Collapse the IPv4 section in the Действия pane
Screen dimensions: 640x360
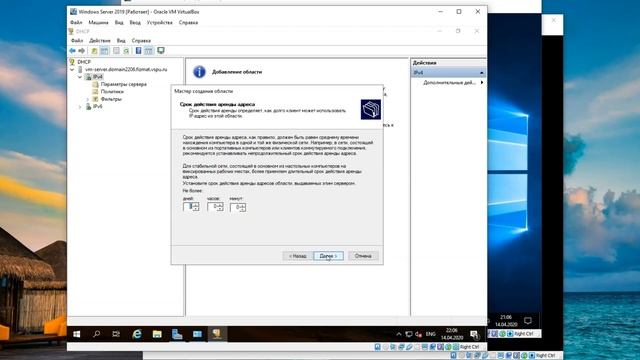[x=482, y=73]
